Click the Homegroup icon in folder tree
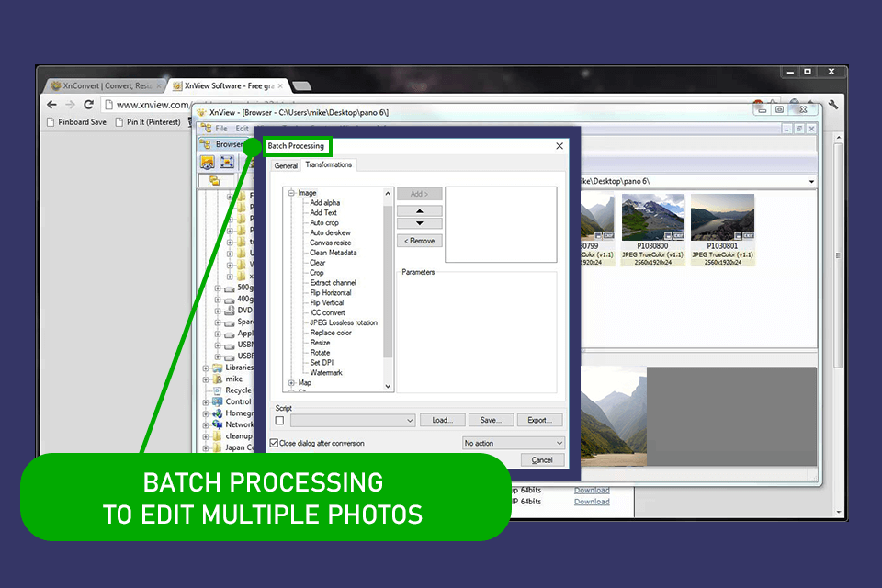 click(x=217, y=413)
